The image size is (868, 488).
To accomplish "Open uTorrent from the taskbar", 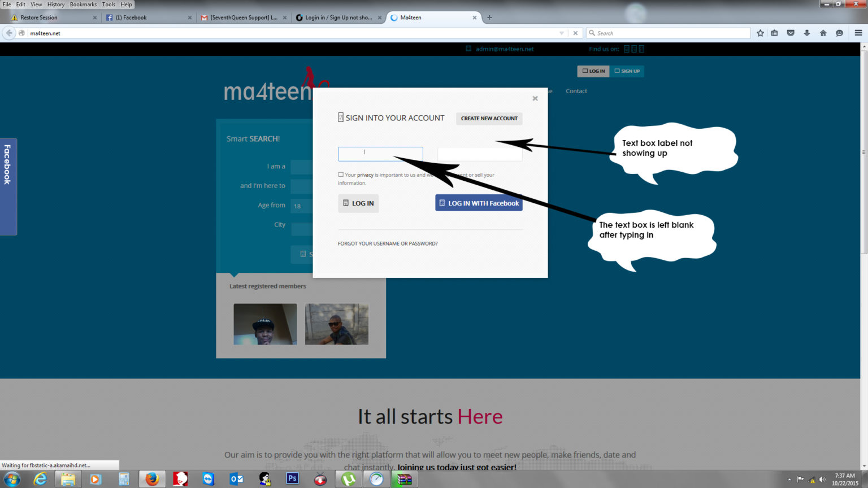I will point(348,479).
